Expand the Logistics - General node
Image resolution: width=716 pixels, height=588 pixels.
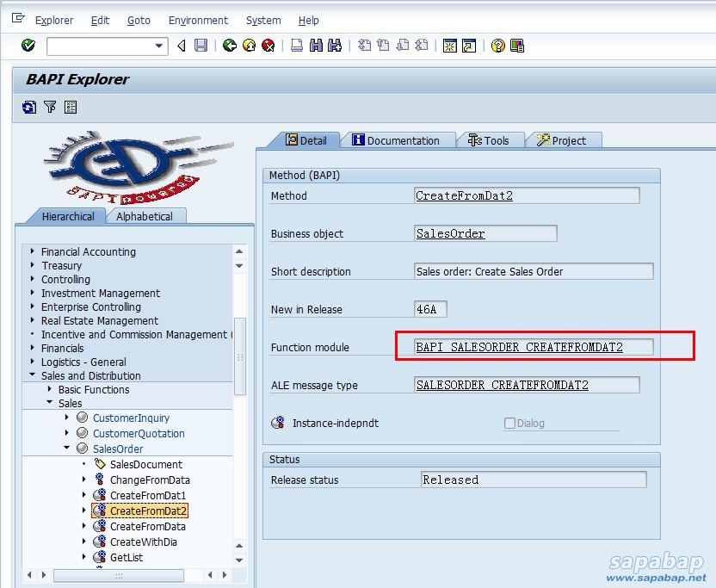click(32, 361)
